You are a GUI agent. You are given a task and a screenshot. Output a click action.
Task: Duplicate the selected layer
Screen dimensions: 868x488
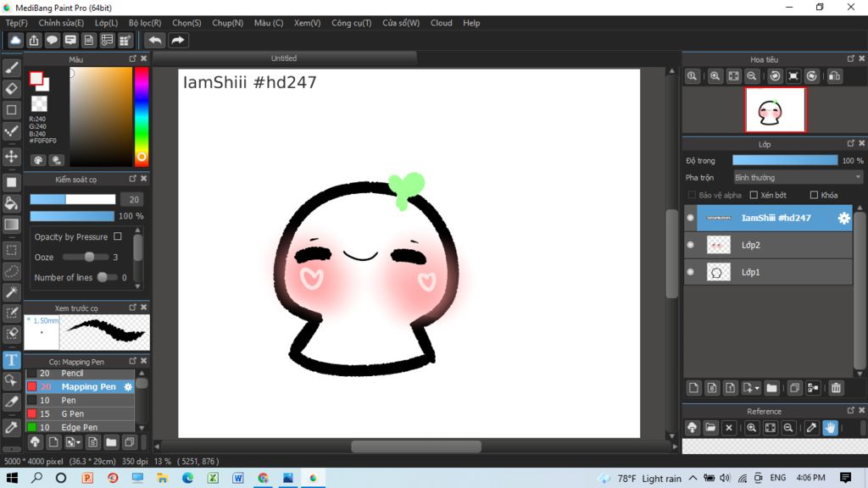point(794,388)
